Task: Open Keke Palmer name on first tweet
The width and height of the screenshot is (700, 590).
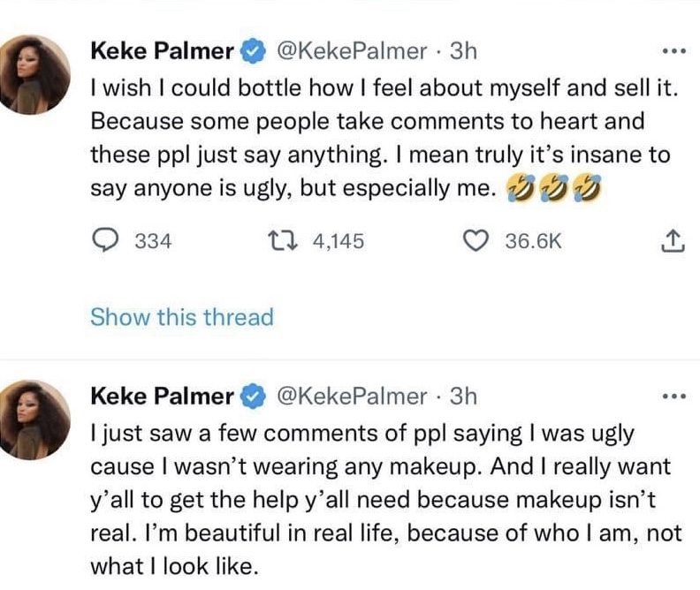Action: [162, 51]
